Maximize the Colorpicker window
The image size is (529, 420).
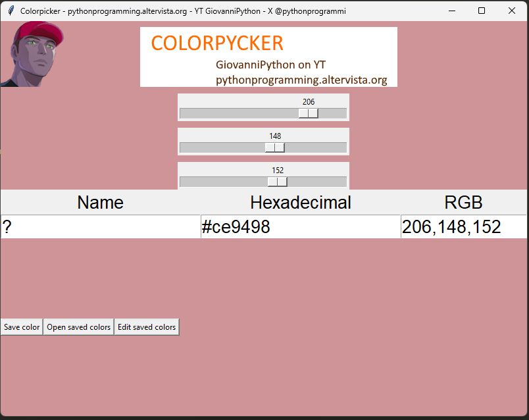482,11
